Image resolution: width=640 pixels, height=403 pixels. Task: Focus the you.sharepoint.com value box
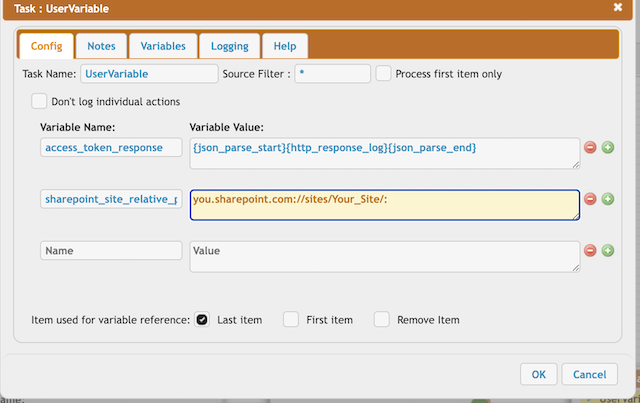(384, 205)
